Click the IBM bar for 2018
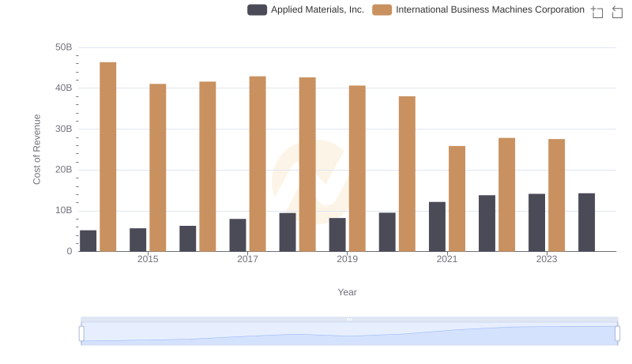Image resolution: width=632 pixels, height=364 pixels. pos(307,164)
